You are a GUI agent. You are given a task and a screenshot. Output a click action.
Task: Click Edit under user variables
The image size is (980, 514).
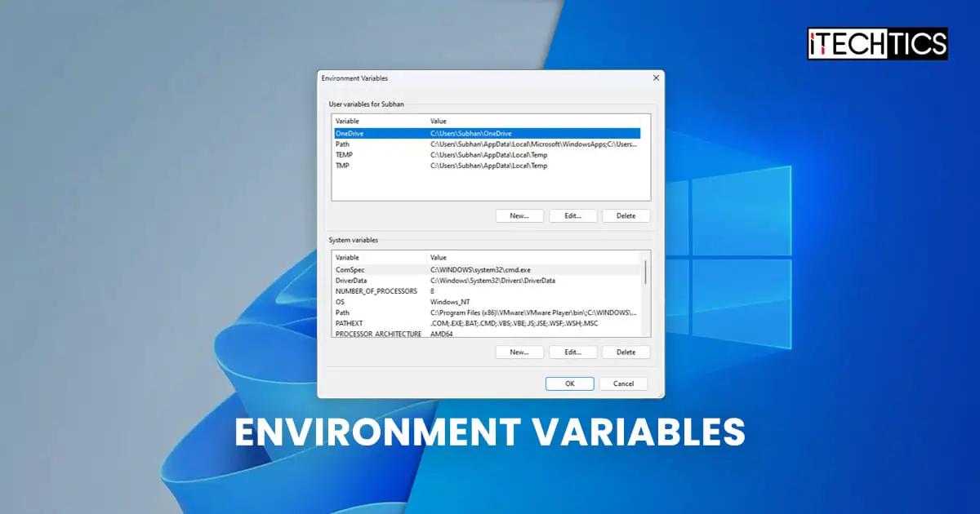tap(572, 215)
